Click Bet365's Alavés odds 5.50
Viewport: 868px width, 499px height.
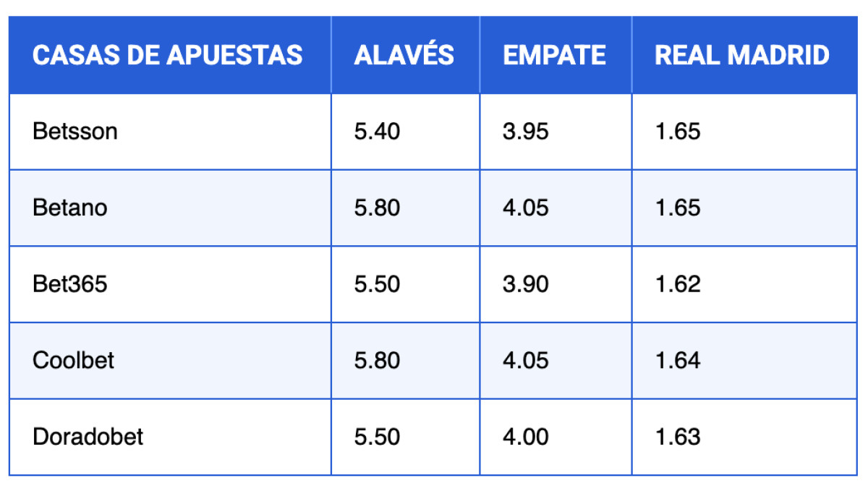[377, 284]
